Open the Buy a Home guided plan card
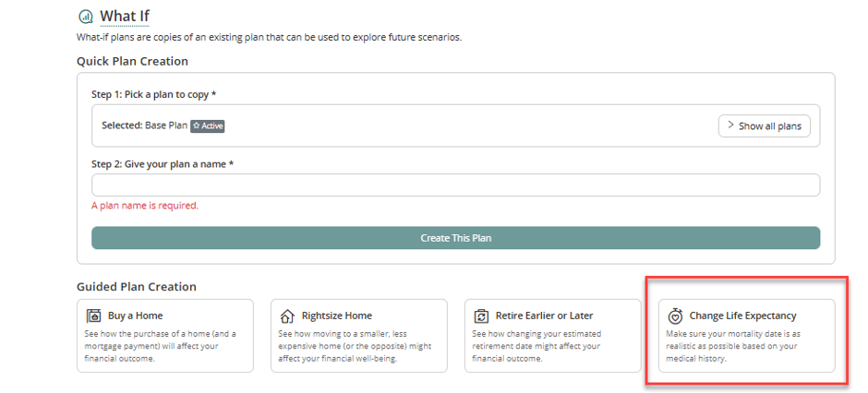 tap(165, 336)
